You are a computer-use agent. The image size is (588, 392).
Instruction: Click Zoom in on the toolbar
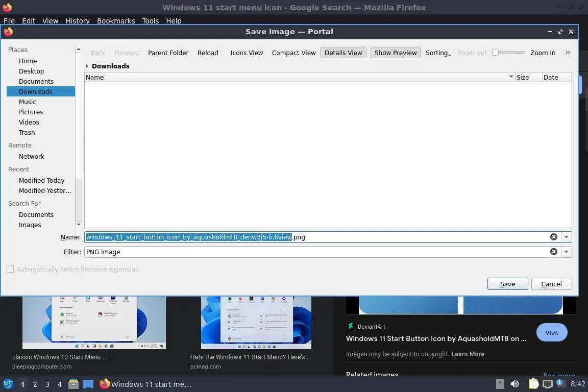pyautogui.click(x=543, y=53)
